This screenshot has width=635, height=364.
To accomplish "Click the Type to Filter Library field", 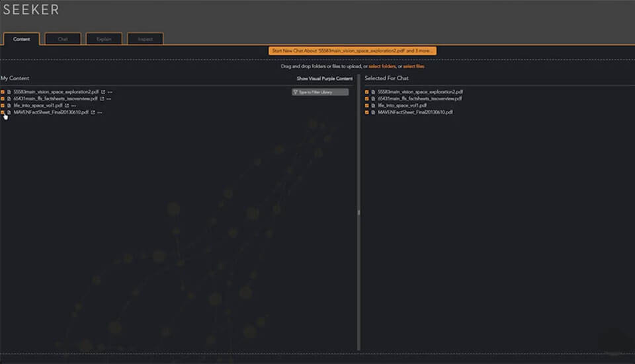I will coord(320,92).
